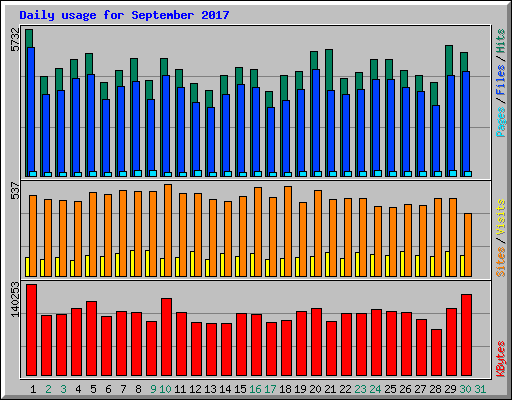Click the cyan pages bar for day 9

point(153,173)
